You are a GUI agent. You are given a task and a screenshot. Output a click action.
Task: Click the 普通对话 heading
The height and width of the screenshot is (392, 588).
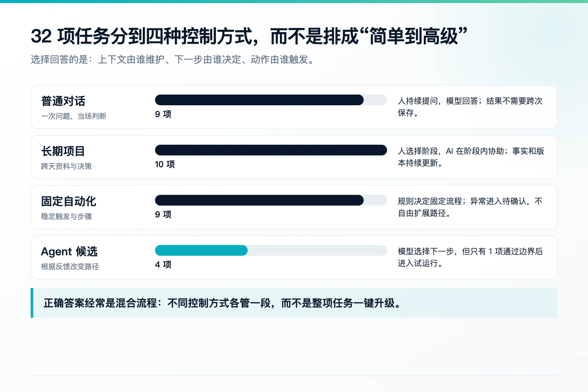(63, 101)
